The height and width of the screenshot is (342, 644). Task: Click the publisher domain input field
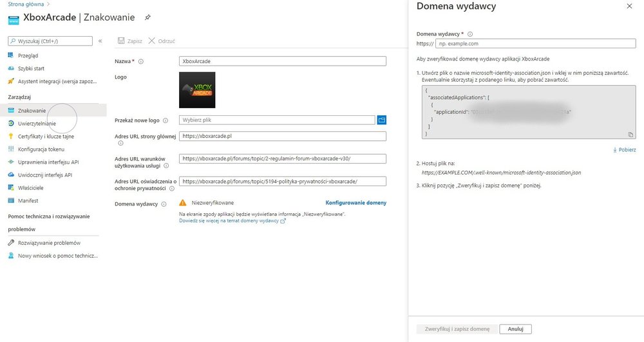pos(536,44)
